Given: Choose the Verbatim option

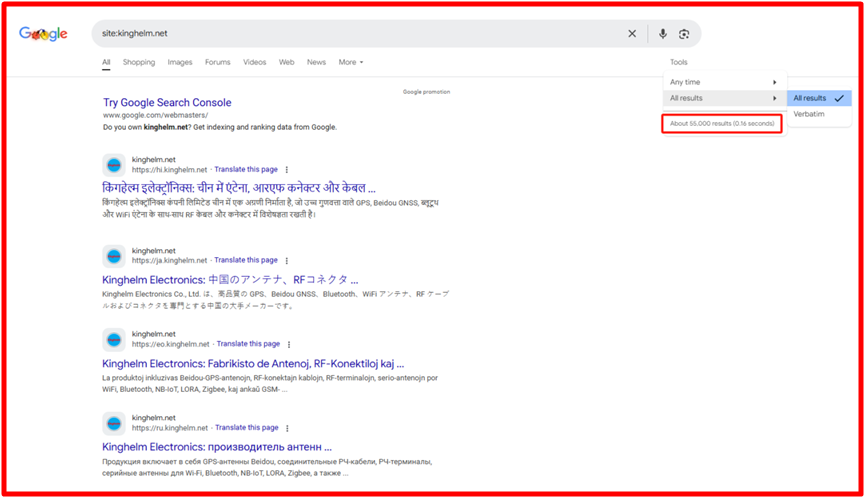Looking at the screenshot, I should 809,114.
